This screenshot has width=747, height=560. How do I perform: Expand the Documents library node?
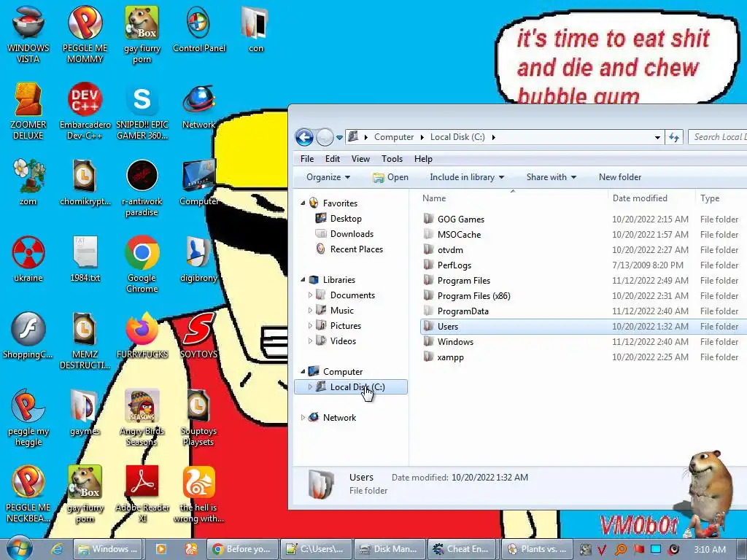310,295
